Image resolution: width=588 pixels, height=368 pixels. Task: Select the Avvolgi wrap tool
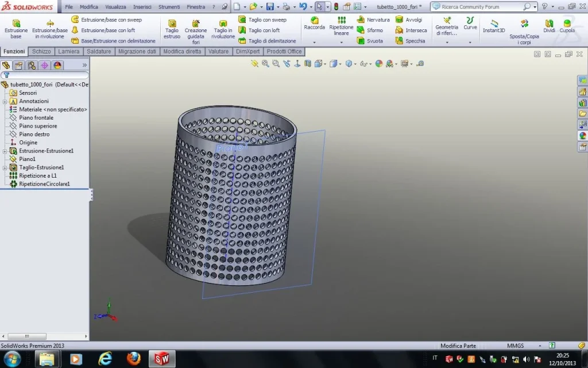point(409,20)
